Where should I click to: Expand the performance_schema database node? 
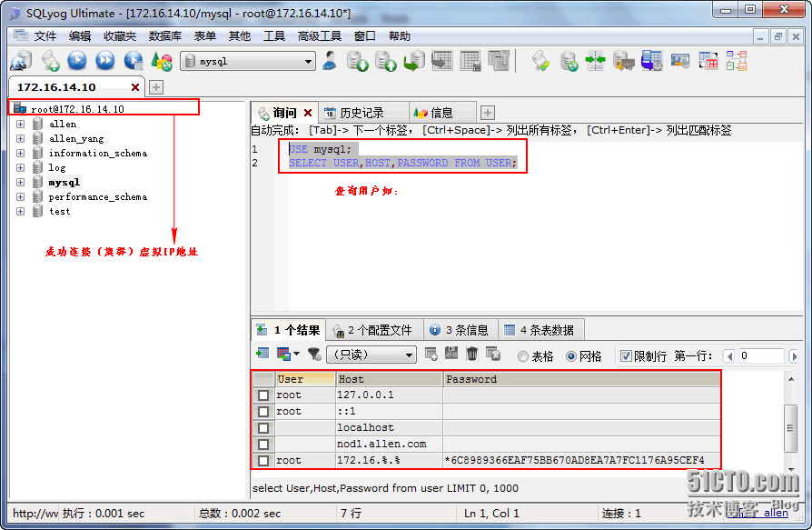20,196
